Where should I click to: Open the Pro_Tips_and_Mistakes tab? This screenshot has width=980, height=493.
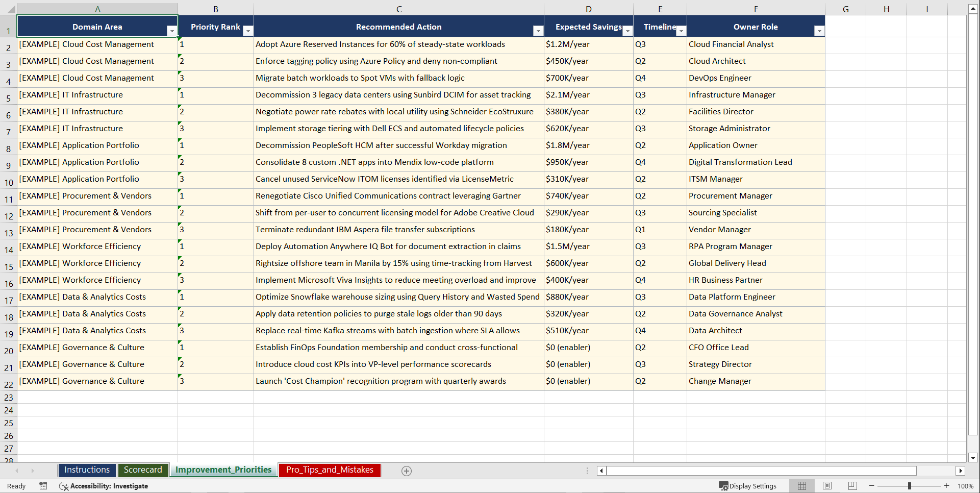(329, 470)
